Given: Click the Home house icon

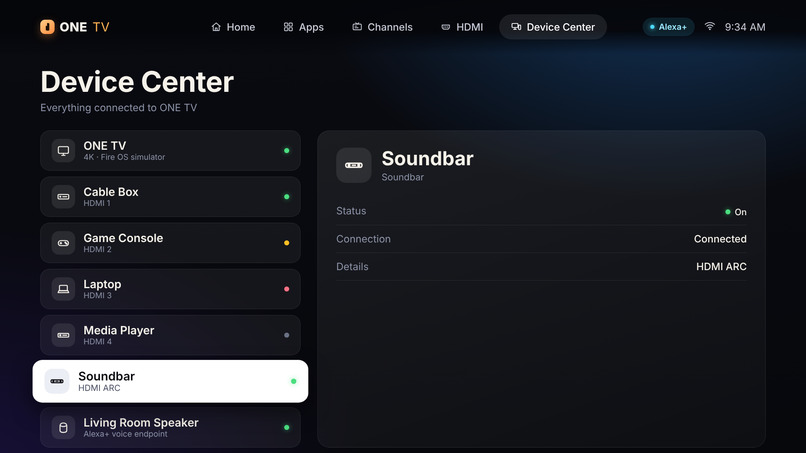Looking at the screenshot, I should click(x=216, y=27).
